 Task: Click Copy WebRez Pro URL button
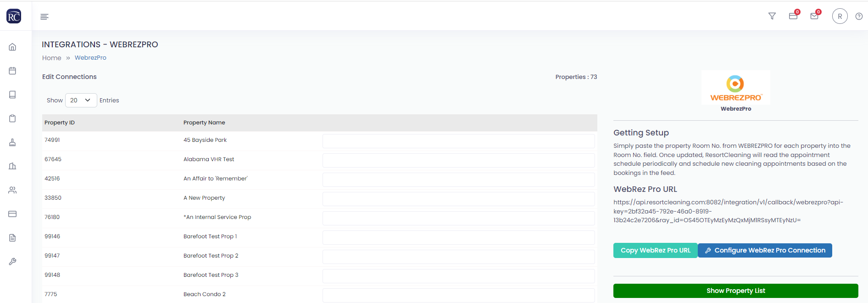pyautogui.click(x=655, y=250)
